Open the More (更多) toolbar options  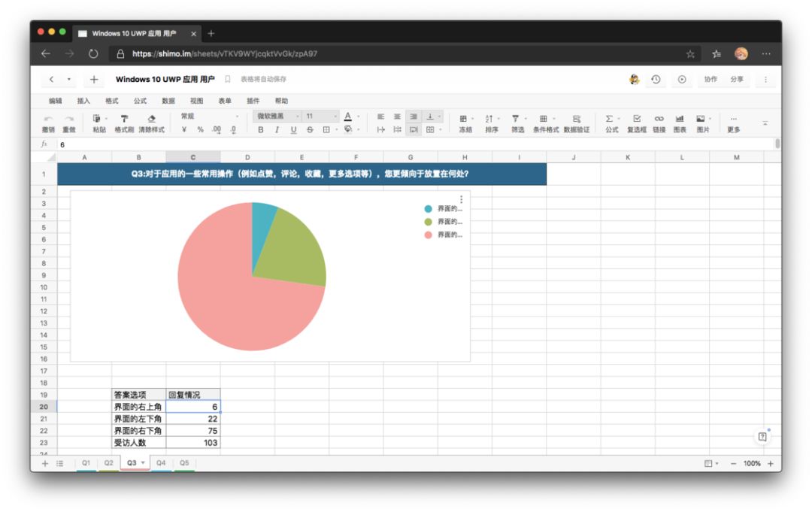click(x=733, y=123)
